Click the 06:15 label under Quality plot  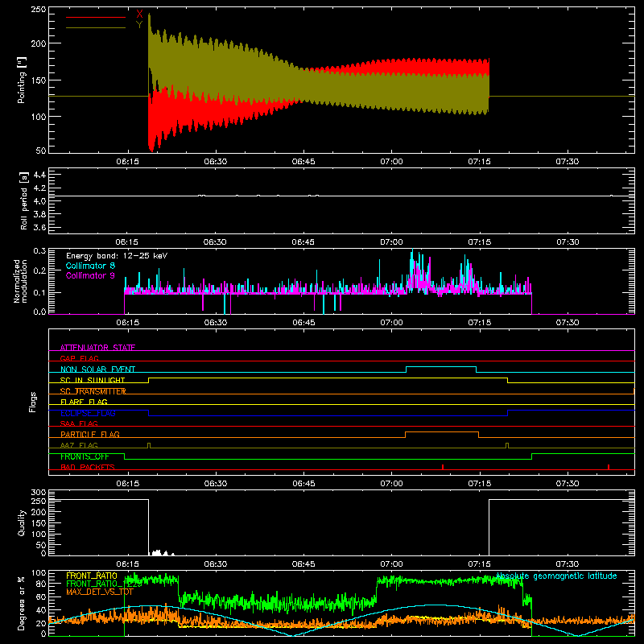[128, 564]
